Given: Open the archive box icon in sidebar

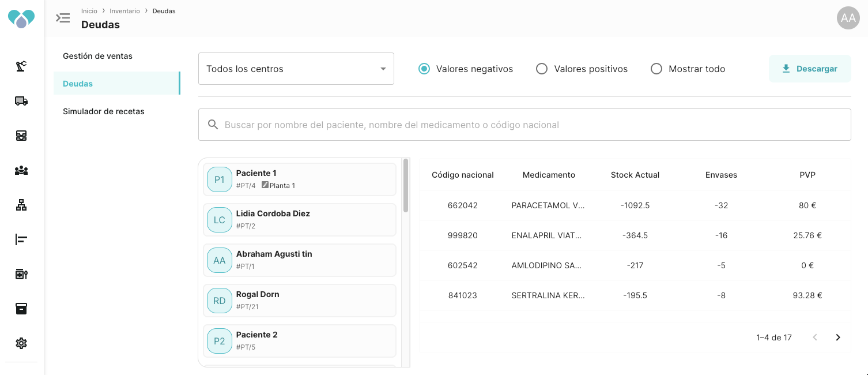Looking at the screenshot, I should 21,309.
